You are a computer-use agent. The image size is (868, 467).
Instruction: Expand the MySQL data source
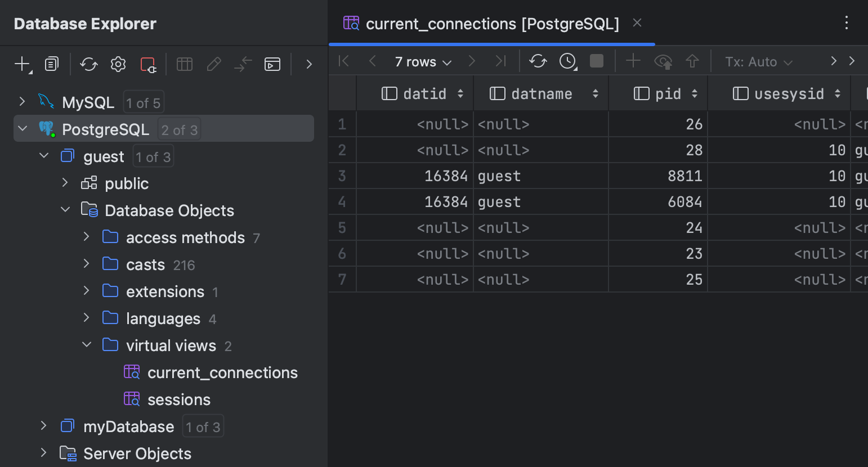pos(21,102)
